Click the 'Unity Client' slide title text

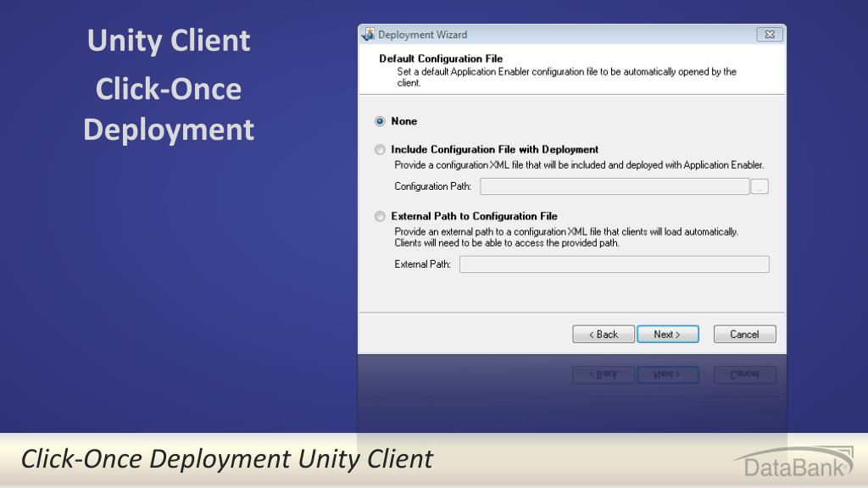[169, 41]
